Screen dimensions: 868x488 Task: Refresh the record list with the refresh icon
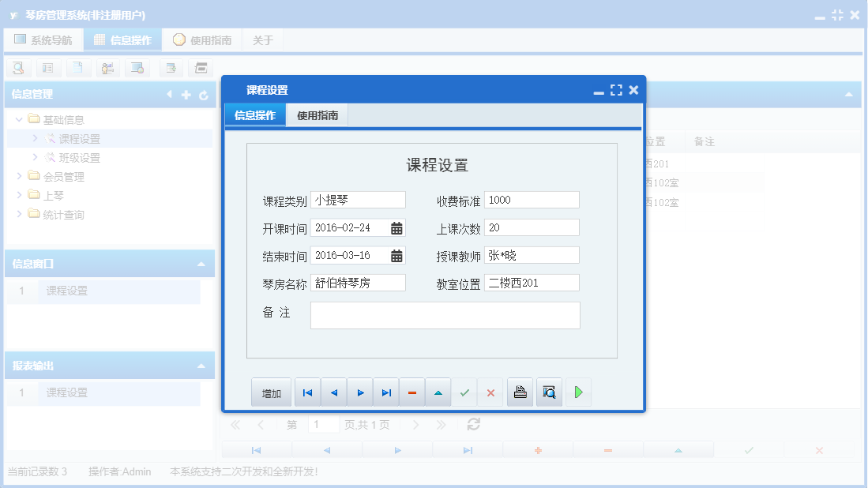tap(473, 424)
